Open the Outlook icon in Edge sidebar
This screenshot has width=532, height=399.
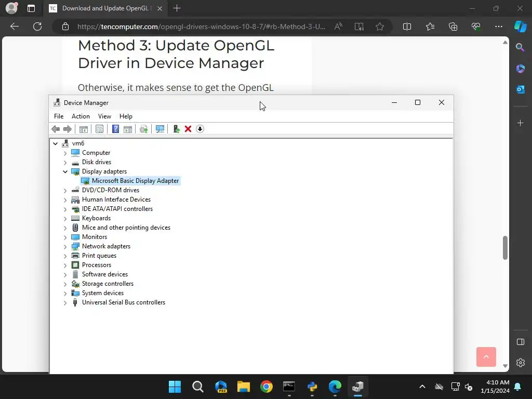pos(520,89)
